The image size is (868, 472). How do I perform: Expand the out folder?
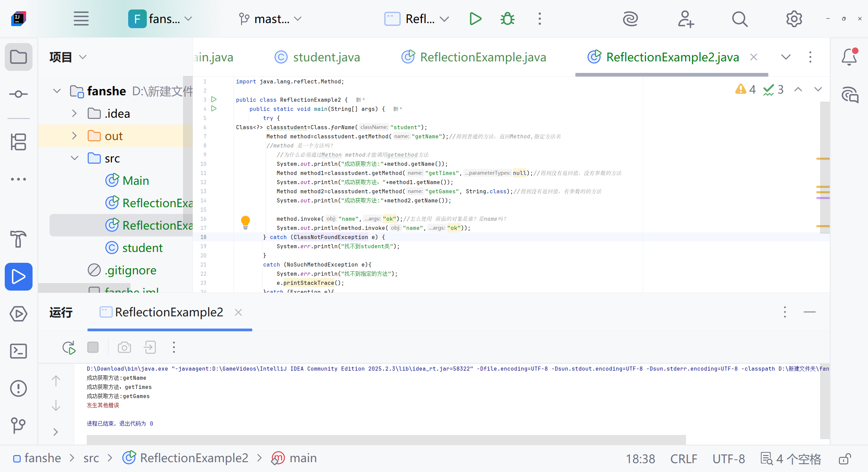point(74,136)
